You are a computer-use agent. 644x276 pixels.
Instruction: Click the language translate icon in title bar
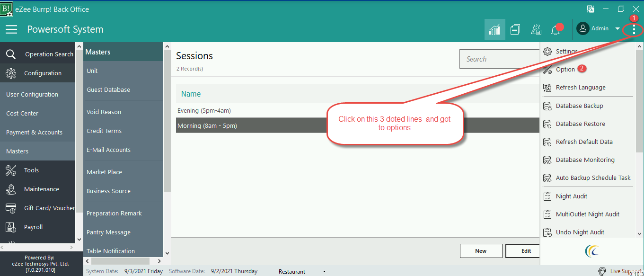pyautogui.click(x=591, y=9)
